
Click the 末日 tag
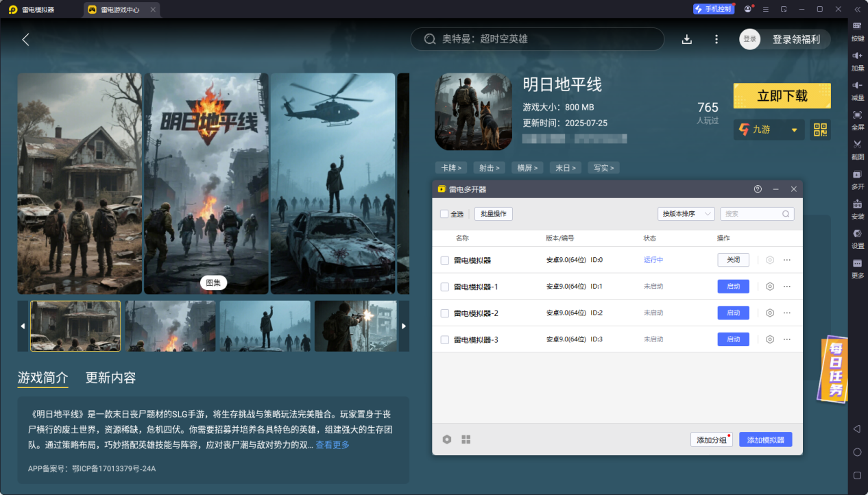[x=566, y=167]
